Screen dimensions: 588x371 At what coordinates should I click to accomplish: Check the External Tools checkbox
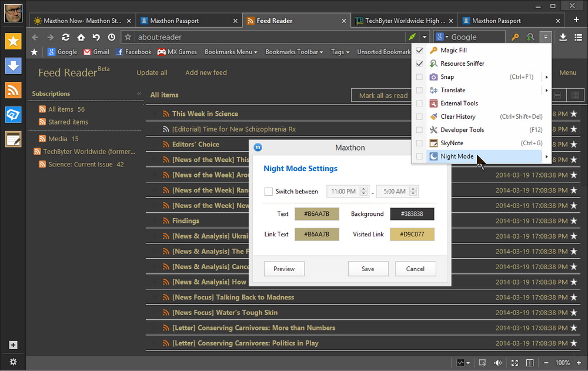pos(419,103)
